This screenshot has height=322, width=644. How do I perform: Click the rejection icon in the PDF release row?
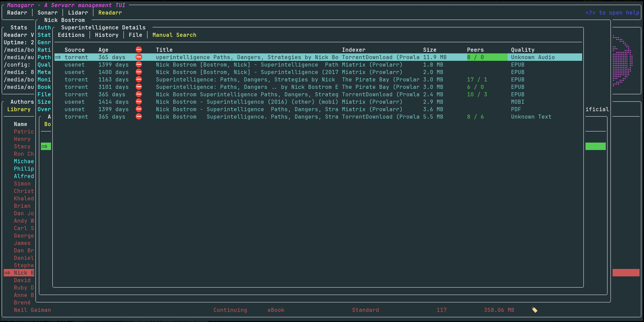pos(139,109)
